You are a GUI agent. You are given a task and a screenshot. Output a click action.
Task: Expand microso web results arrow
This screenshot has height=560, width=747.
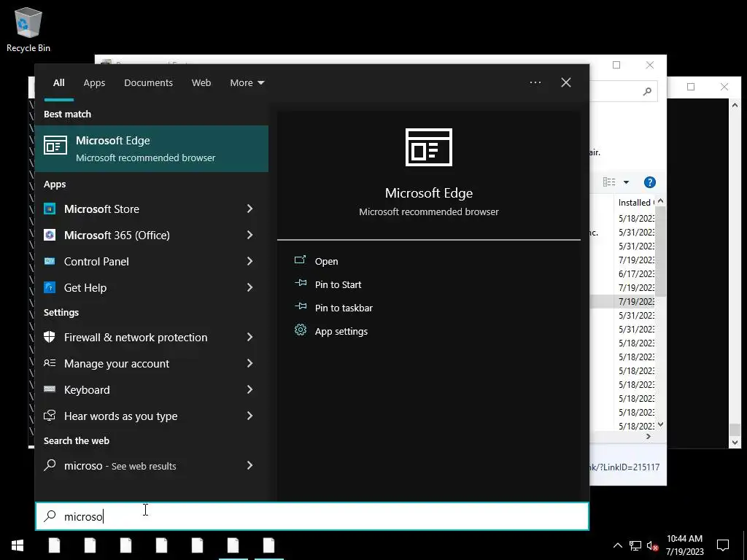pyautogui.click(x=249, y=465)
